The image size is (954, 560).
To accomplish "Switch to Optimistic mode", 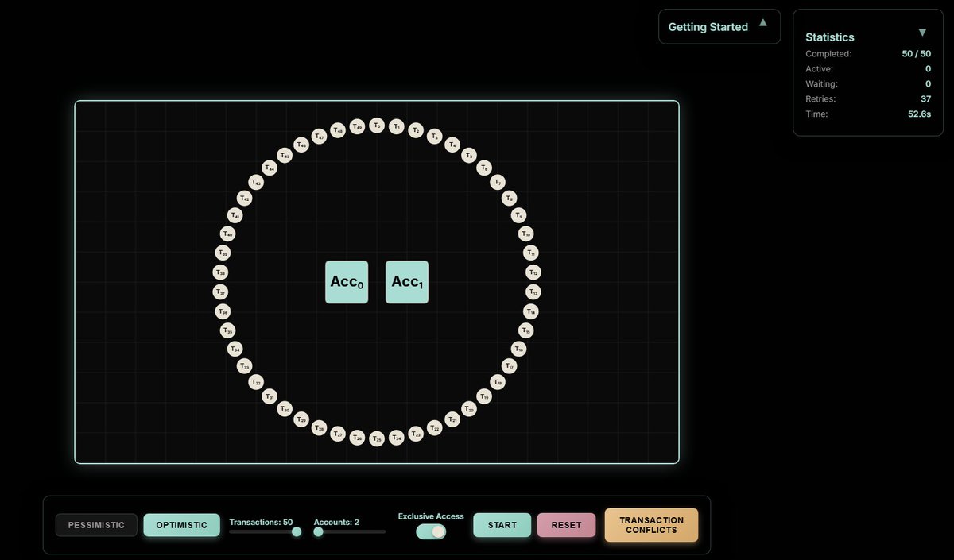I will [x=181, y=525].
